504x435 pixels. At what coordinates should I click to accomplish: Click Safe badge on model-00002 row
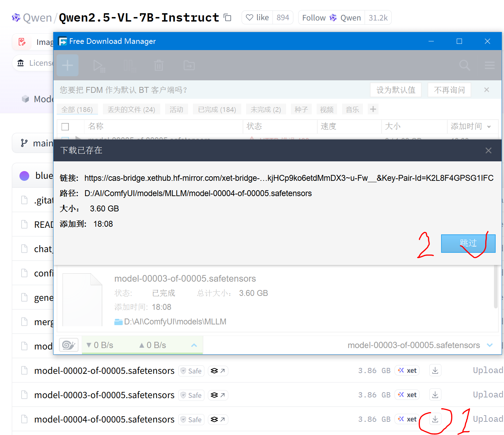point(191,371)
